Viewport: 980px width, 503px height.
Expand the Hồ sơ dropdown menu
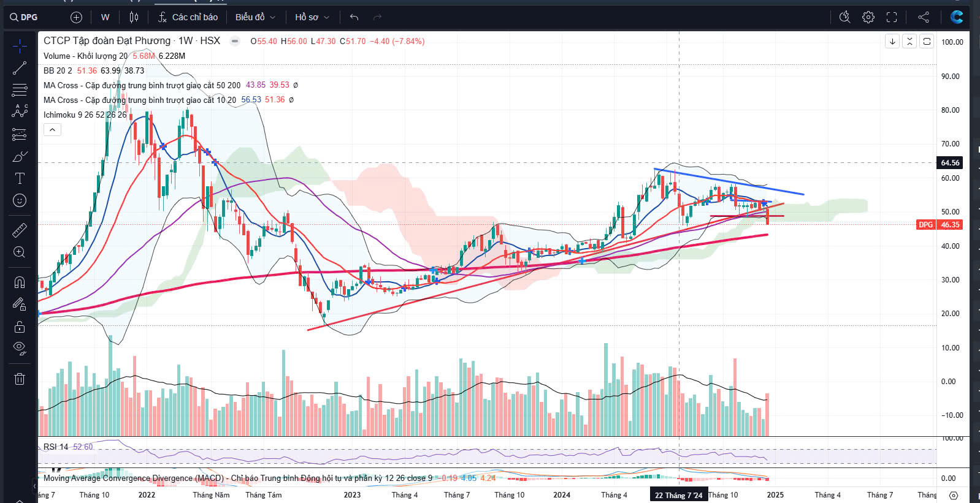[x=312, y=17]
